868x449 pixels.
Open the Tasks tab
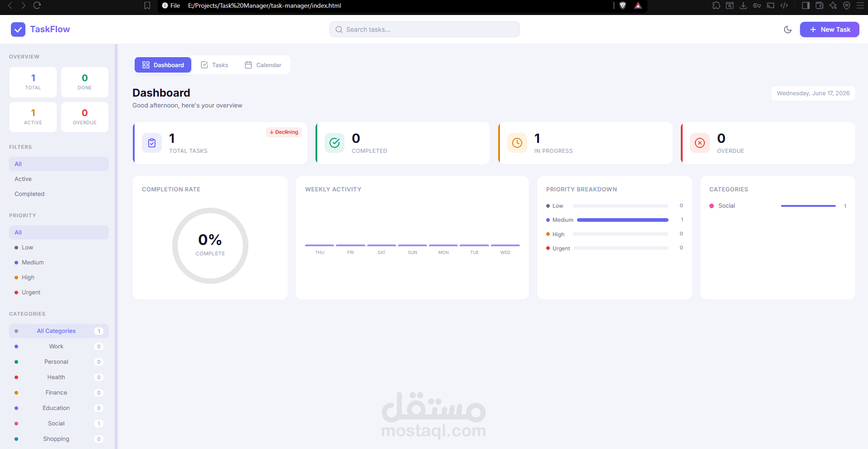pos(214,65)
